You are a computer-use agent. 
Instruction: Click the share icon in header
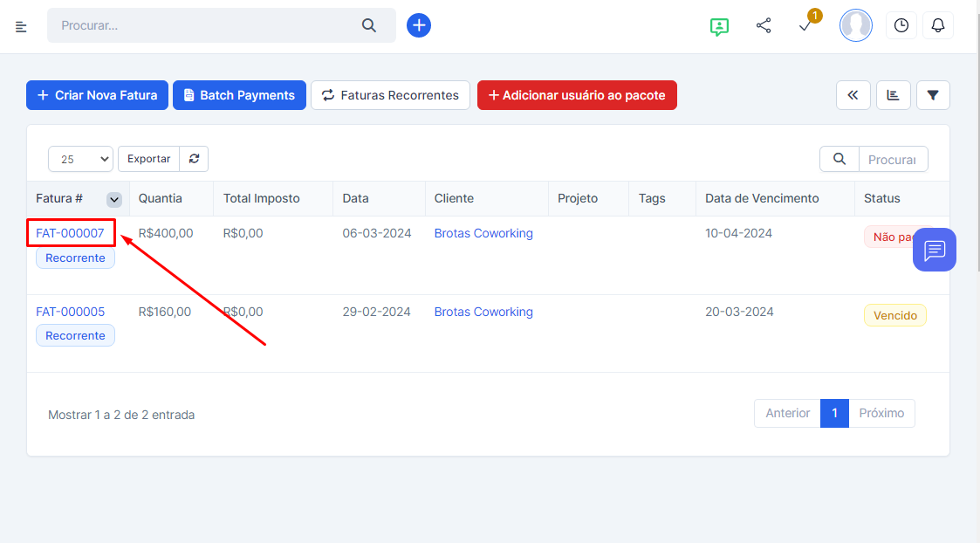point(764,26)
